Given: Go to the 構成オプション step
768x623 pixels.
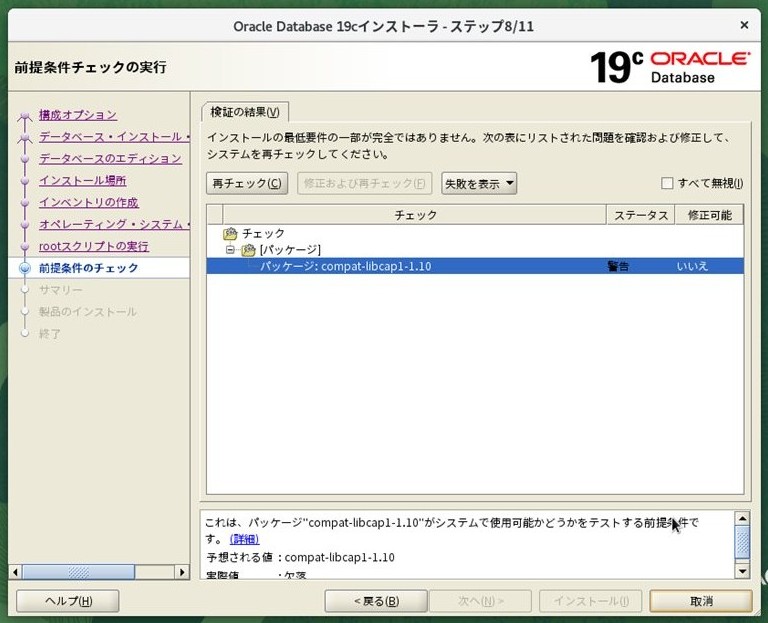Looking at the screenshot, I should click(x=78, y=115).
